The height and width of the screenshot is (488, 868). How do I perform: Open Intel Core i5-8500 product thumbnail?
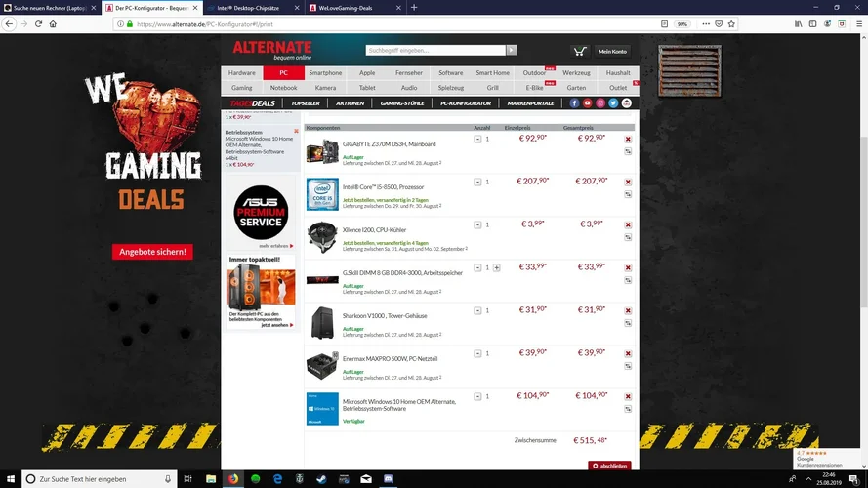click(322, 194)
